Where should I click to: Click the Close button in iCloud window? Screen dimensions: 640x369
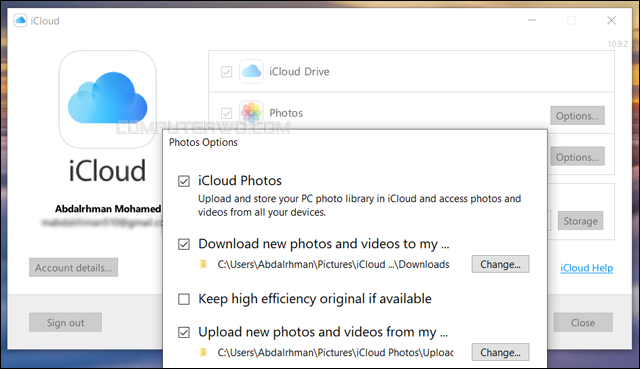click(x=583, y=322)
